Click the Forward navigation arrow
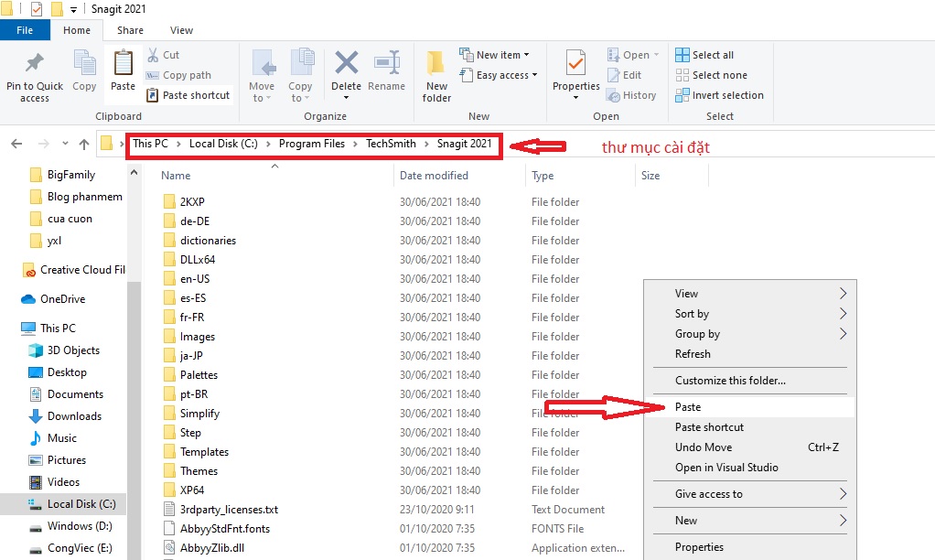Image resolution: width=935 pixels, height=560 pixels. 44,144
